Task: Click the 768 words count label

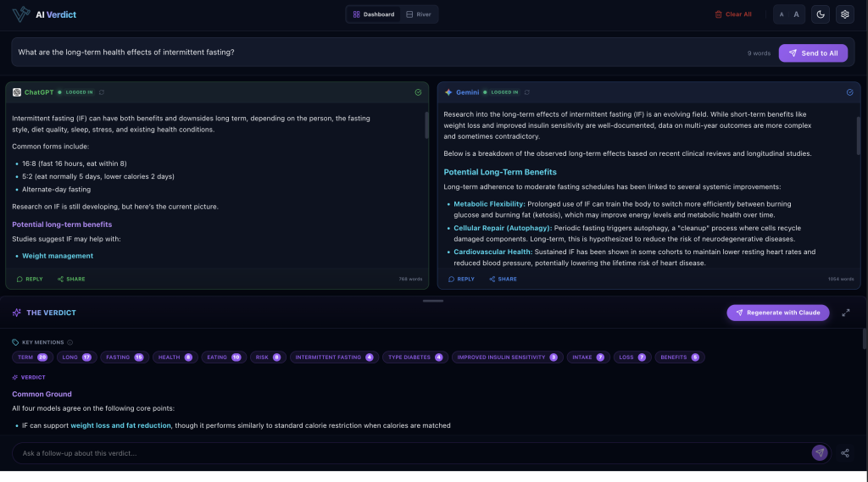Action: tap(410, 280)
